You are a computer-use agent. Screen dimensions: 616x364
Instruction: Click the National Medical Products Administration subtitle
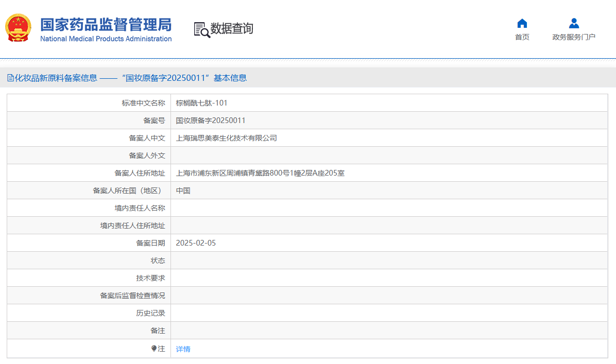click(106, 39)
